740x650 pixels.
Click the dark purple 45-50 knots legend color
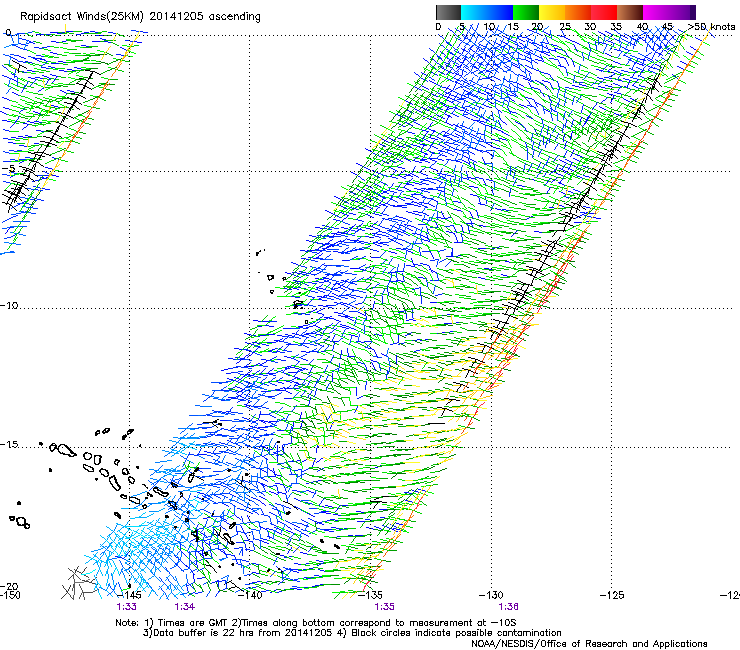click(682, 12)
